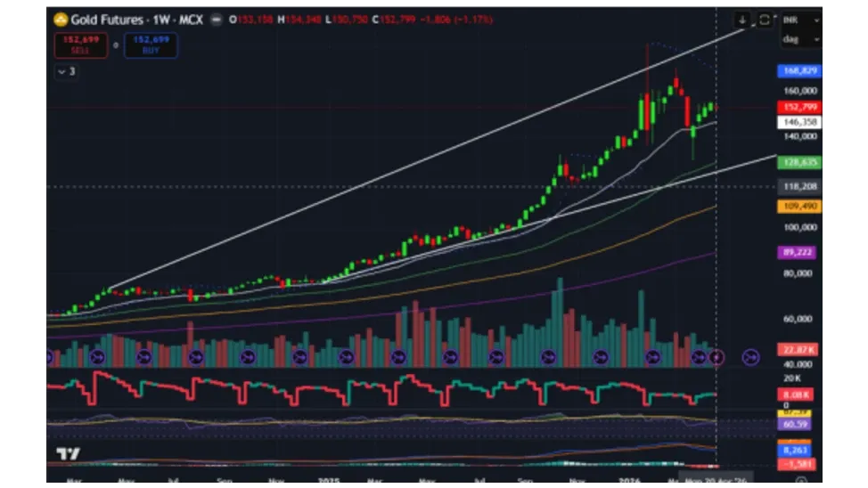Open the dag scale unit dropdown
This screenshot has height=488, width=868.
tap(800, 39)
